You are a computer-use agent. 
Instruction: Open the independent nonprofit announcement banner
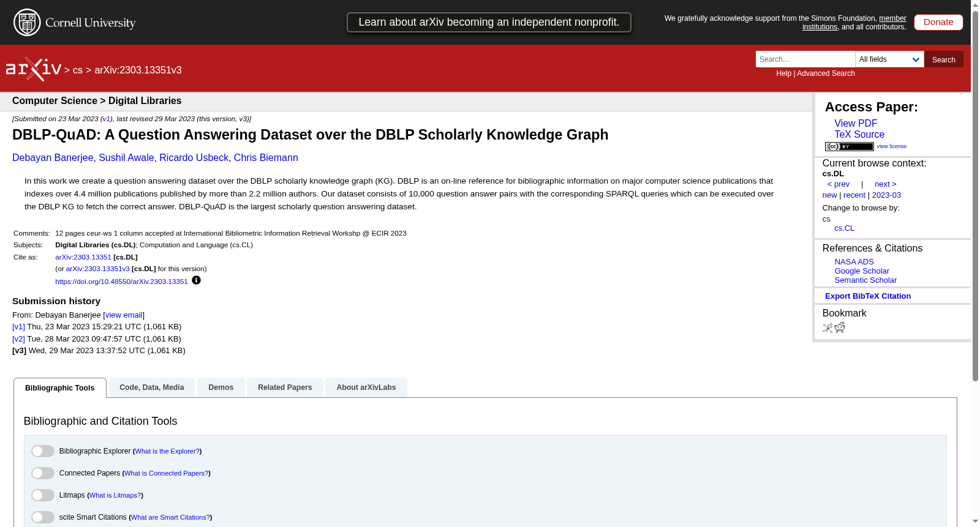click(x=489, y=22)
